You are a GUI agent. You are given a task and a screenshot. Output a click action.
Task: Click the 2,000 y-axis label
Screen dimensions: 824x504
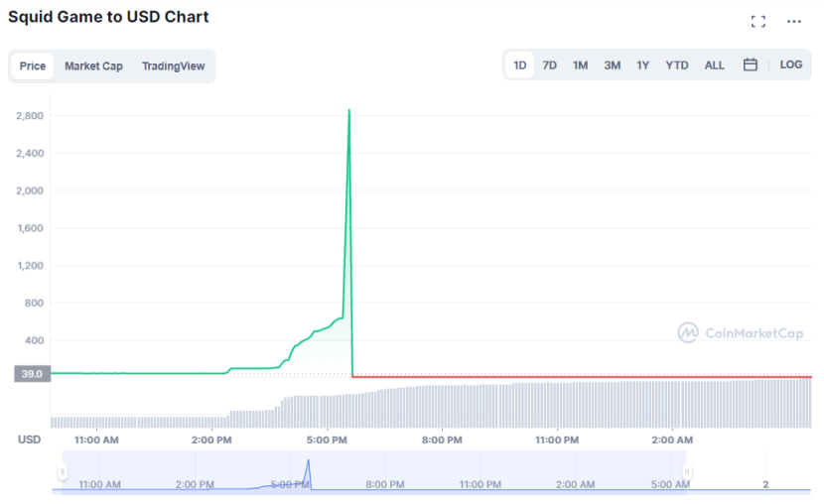(x=30, y=190)
